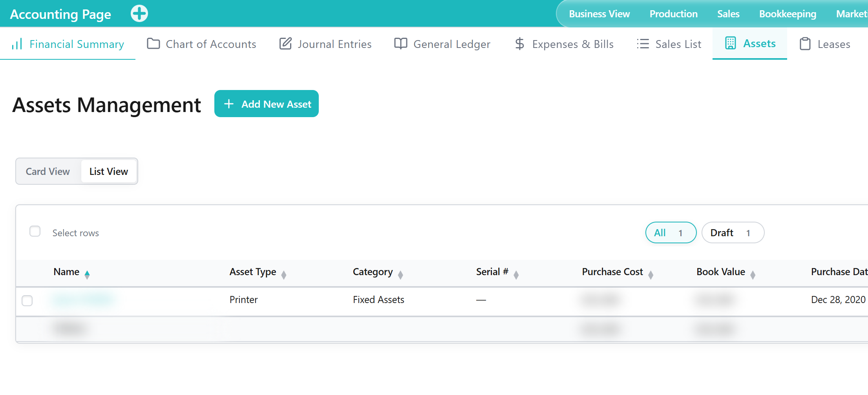This screenshot has height=395, width=868.
Task: Click the open book icon of General Ledger
Action: [x=401, y=44]
